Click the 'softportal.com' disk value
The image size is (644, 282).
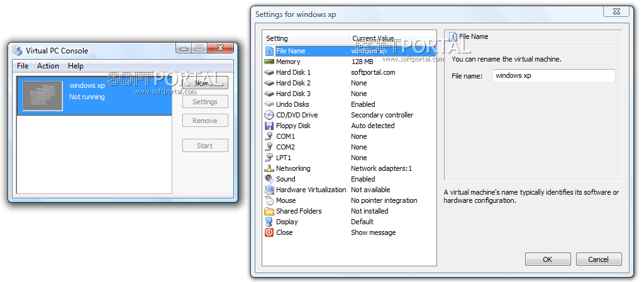click(374, 73)
